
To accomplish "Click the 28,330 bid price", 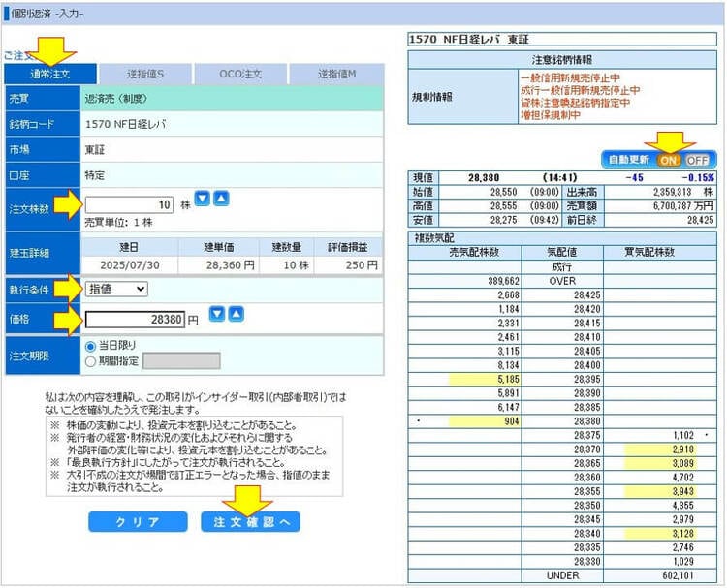I will point(587,561).
